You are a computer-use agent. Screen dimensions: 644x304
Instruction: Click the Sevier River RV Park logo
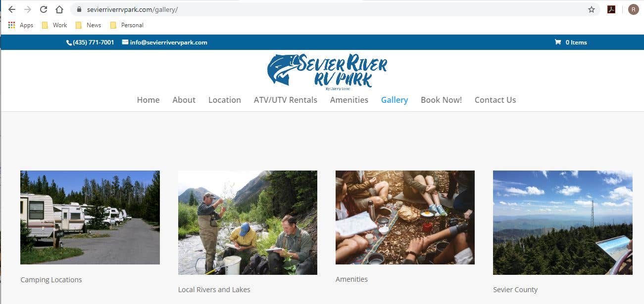[327, 72]
